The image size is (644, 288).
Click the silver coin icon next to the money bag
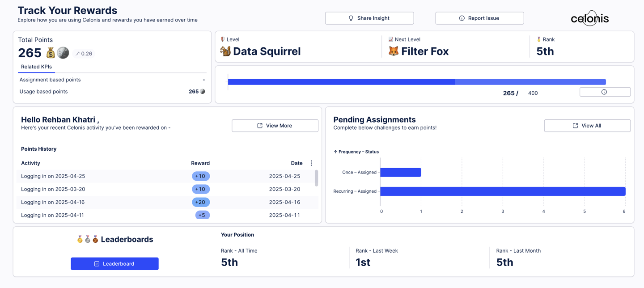click(63, 53)
